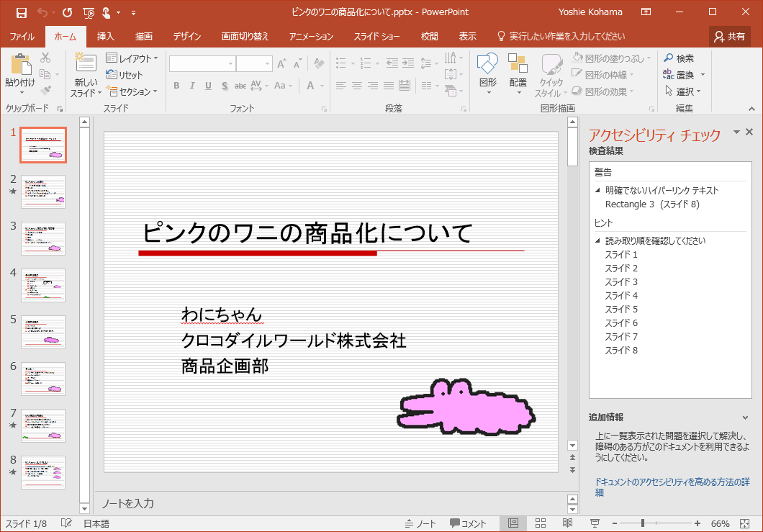Viewport: 763px width, 532px height.
Task: Switch to the Animations (アニメーション) tab
Action: [x=311, y=37]
